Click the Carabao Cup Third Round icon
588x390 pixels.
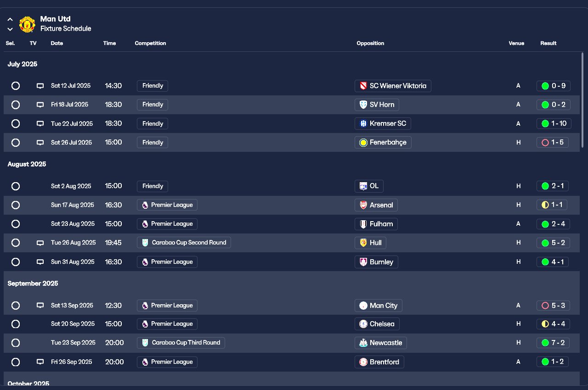pyautogui.click(x=145, y=343)
